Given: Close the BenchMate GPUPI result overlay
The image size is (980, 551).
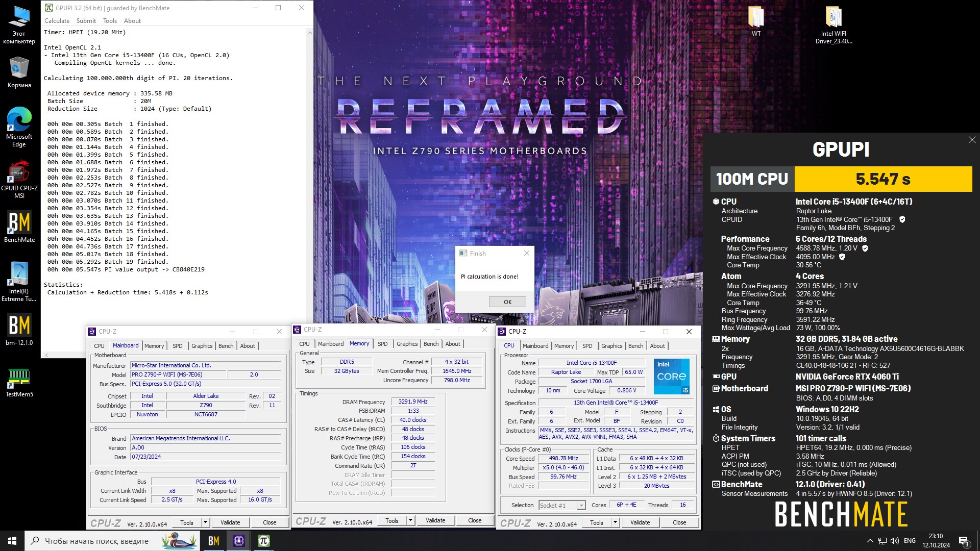Looking at the screenshot, I should coord(972,140).
